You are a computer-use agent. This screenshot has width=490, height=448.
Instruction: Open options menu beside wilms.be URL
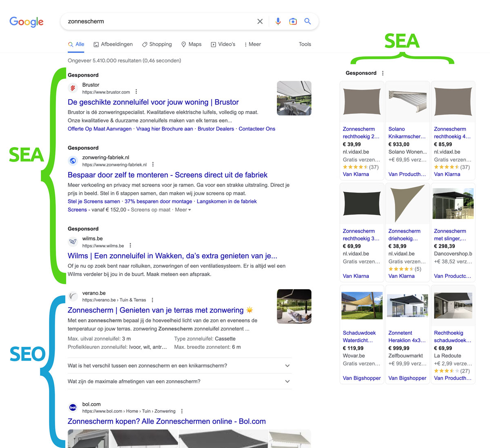(x=130, y=246)
